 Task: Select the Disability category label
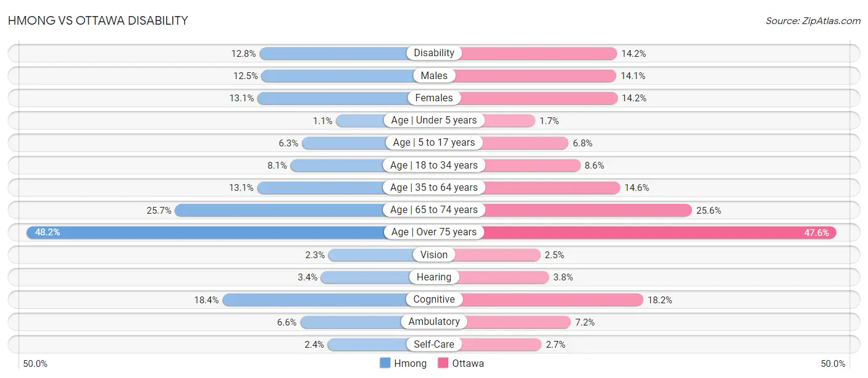[x=434, y=53]
